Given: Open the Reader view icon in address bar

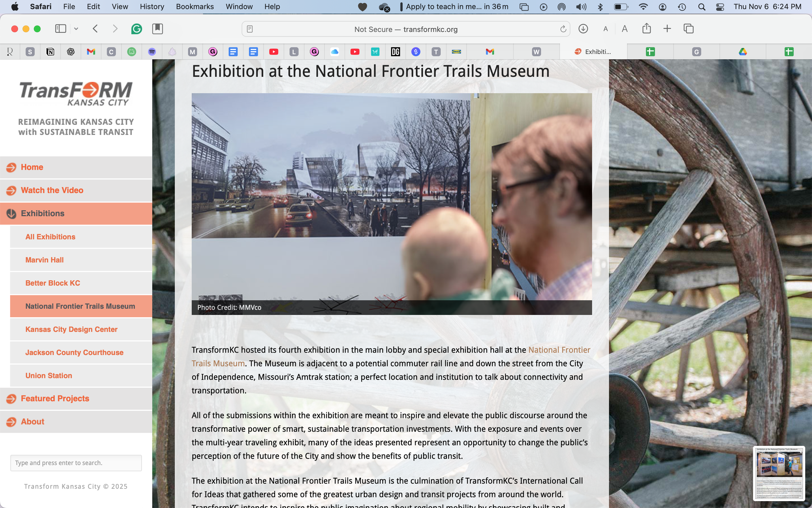Looking at the screenshot, I should coord(250,29).
